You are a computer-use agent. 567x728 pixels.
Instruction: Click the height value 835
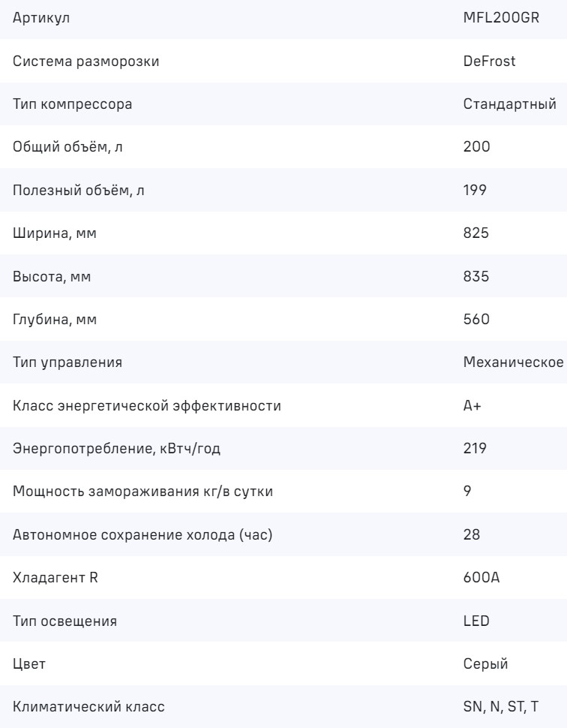[476, 276]
